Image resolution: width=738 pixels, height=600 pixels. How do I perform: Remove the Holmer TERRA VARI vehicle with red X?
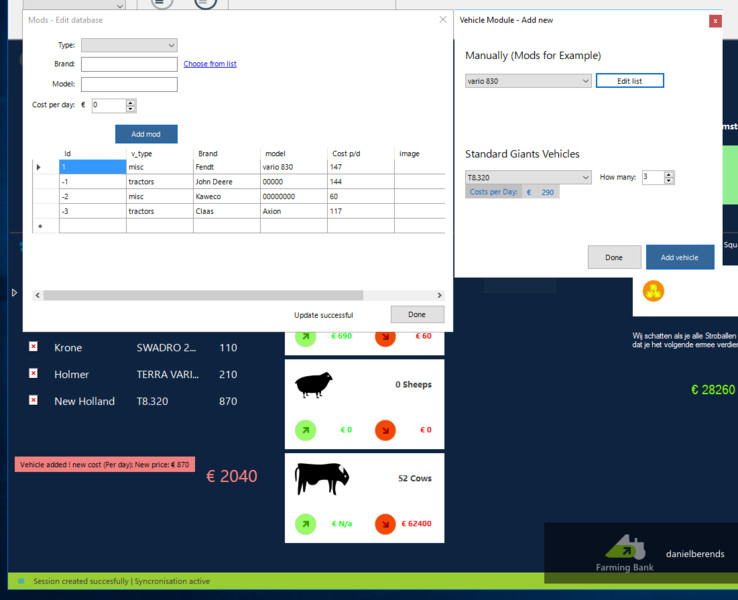[33, 374]
